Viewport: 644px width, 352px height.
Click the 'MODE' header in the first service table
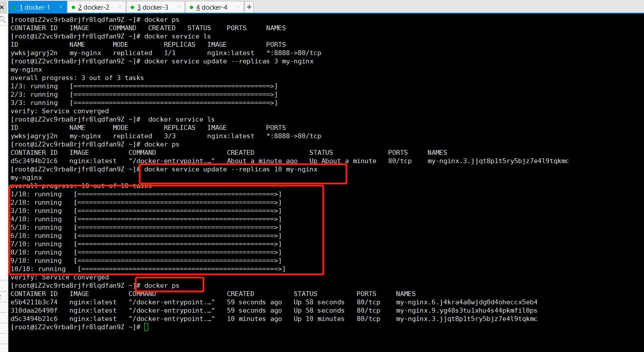[121, 45]
